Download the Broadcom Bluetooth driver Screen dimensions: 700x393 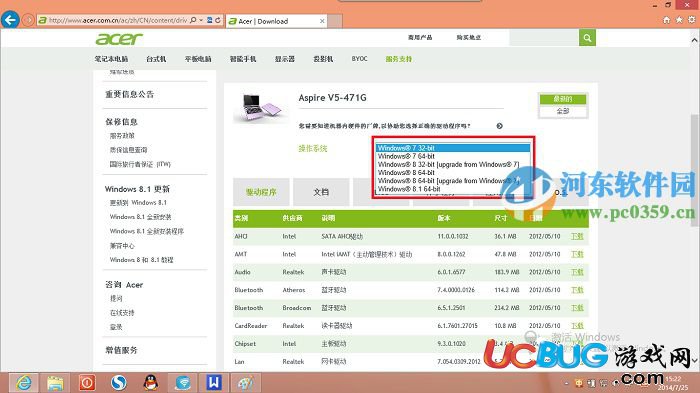[577, 308]
